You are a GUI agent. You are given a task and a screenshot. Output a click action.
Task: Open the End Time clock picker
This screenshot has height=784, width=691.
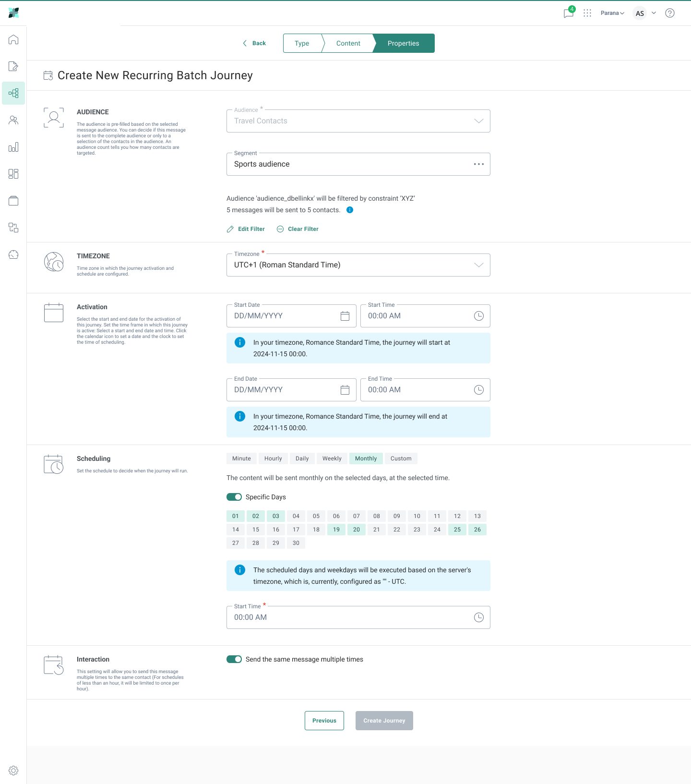click(x=479, y=390)
